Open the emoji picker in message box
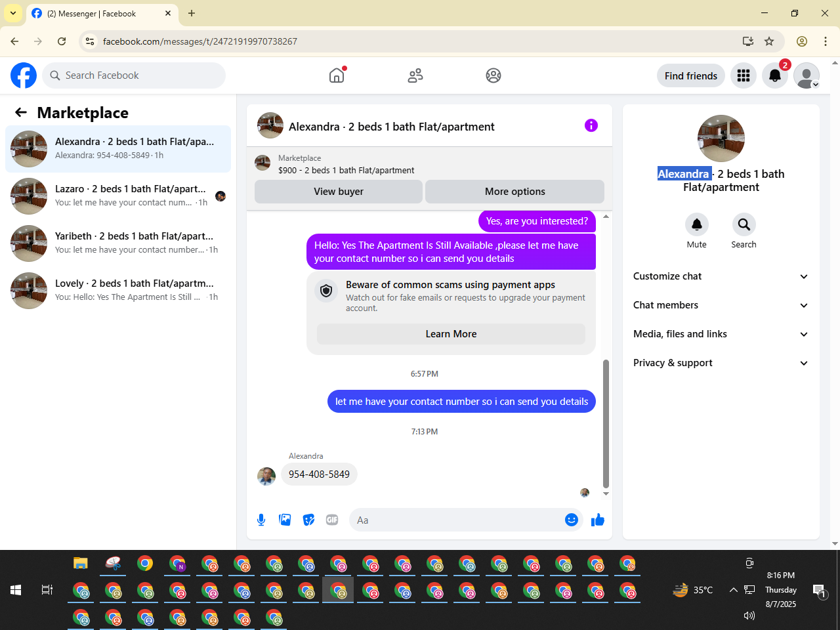Image resolution: width=840 pixels, height=630 pixels. click(572, 520)
